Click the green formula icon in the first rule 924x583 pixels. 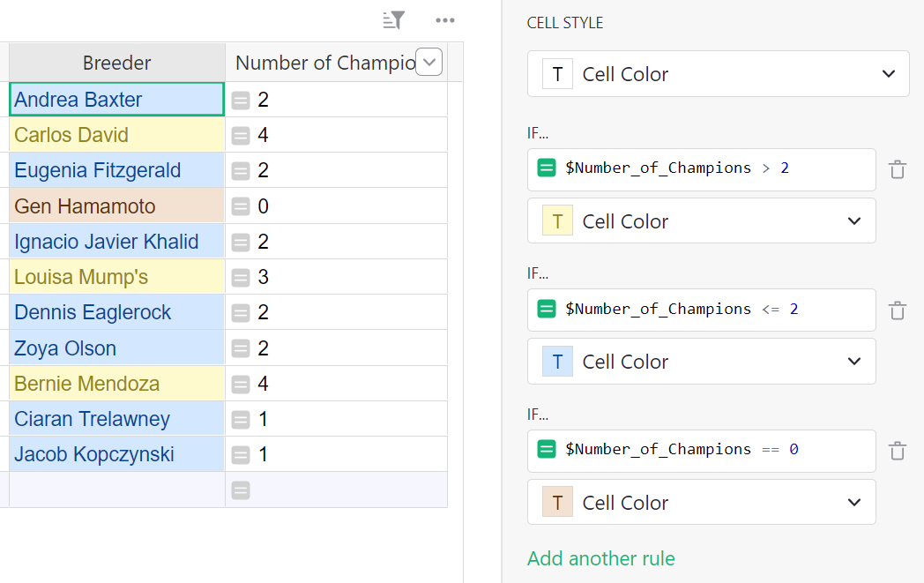pos(547,168)
